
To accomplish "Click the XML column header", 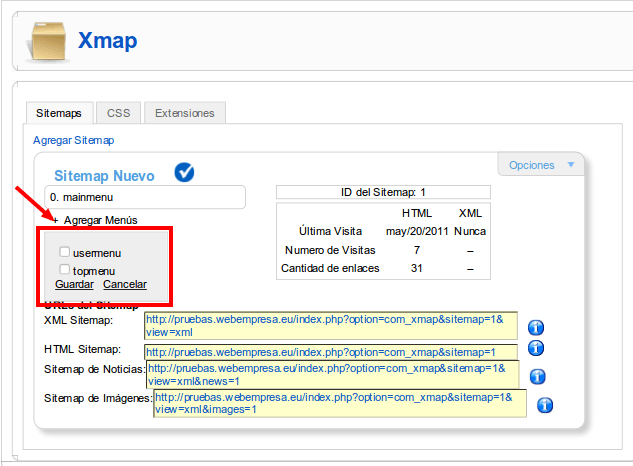I will [x=470, y=213].
